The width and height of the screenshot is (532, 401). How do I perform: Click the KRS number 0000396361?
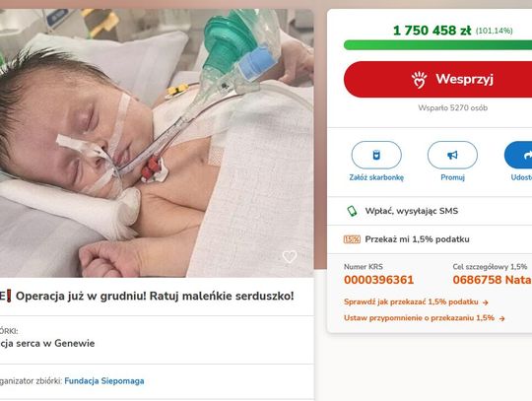378,280
